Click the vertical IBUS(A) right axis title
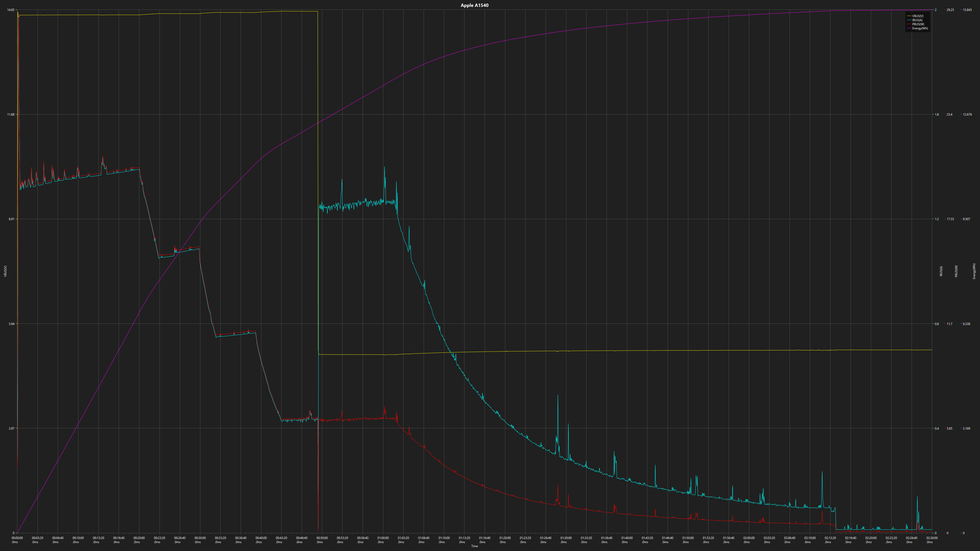Viewport: 980px width, 551px height. click(x=941, y=271)
